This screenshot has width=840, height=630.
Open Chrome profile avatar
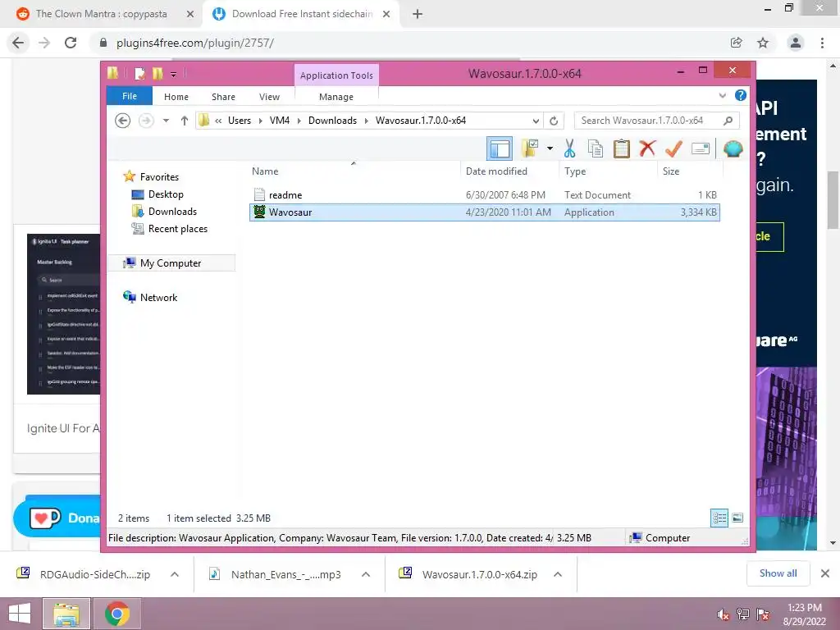point(796,43)
